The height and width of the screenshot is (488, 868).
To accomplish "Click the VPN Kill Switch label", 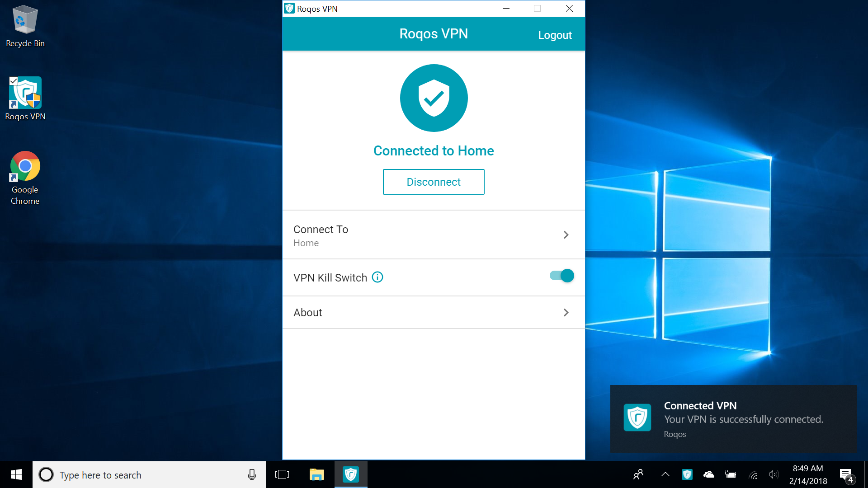I will pos(330,277).
